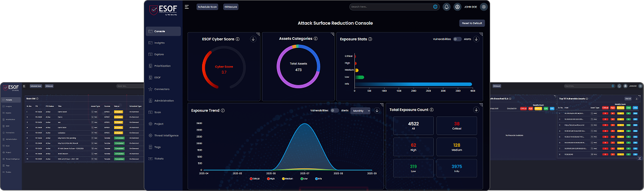Select the Critical 38 exposure count tile

tap(457, 125)
